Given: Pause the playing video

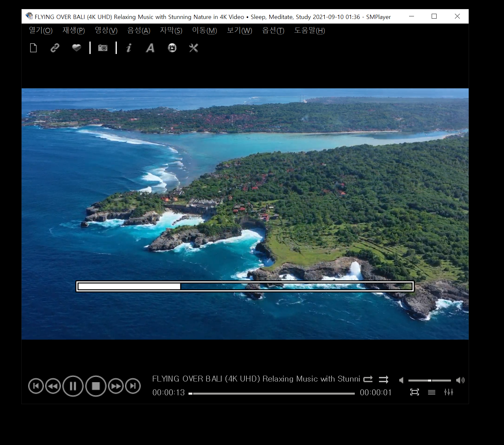Looking at the screenshot, I should [x=73, y=386].
